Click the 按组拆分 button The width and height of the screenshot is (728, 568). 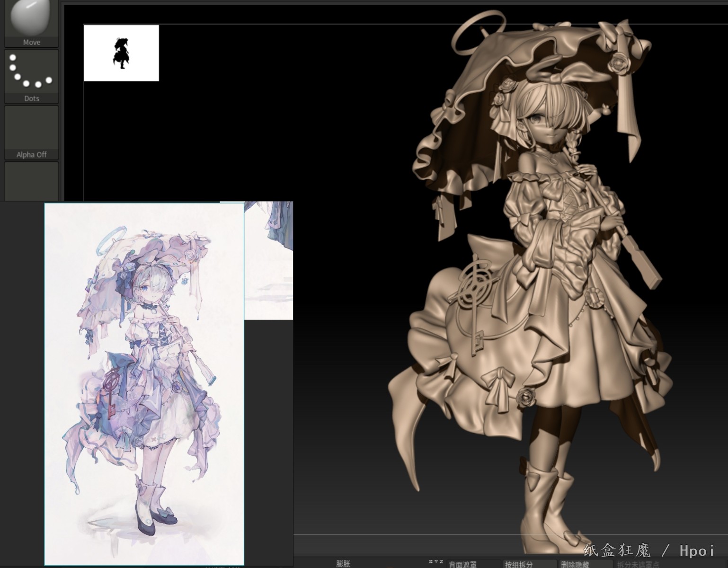(530, 564)
